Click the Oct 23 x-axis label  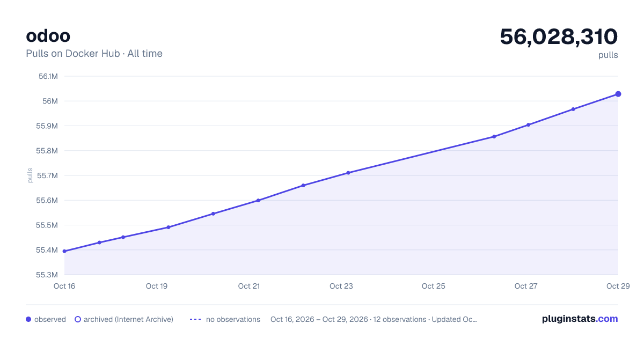pyautogui.click(x=341, y=286)
